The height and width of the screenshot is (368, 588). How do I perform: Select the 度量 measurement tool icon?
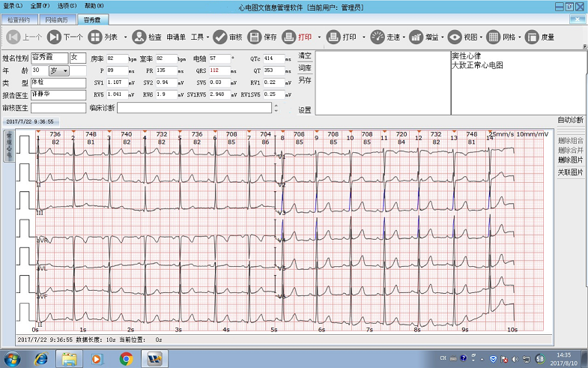point(532,37)
